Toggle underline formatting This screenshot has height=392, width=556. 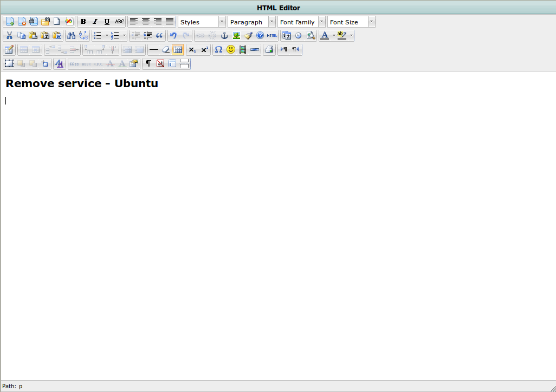[x=107, y=22]
